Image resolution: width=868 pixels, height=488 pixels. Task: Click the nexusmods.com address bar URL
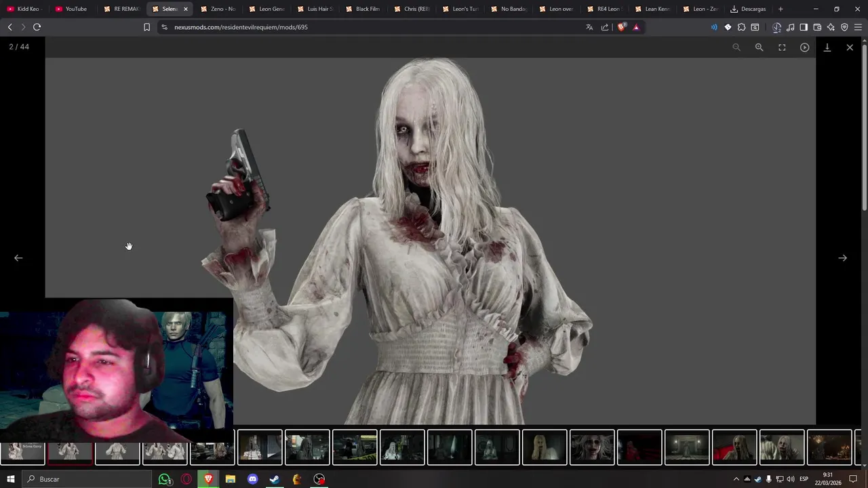pyautogui.click(x=241, y=27)
